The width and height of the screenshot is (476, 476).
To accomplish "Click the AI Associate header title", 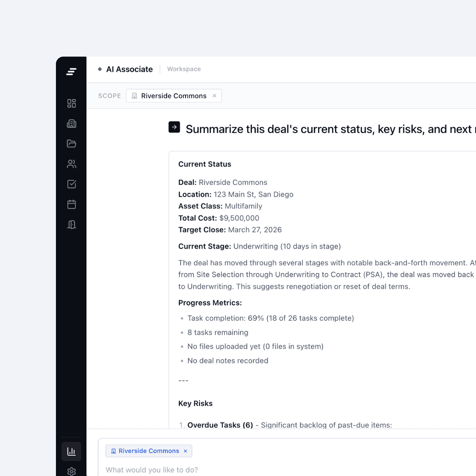I will (129, 69).
